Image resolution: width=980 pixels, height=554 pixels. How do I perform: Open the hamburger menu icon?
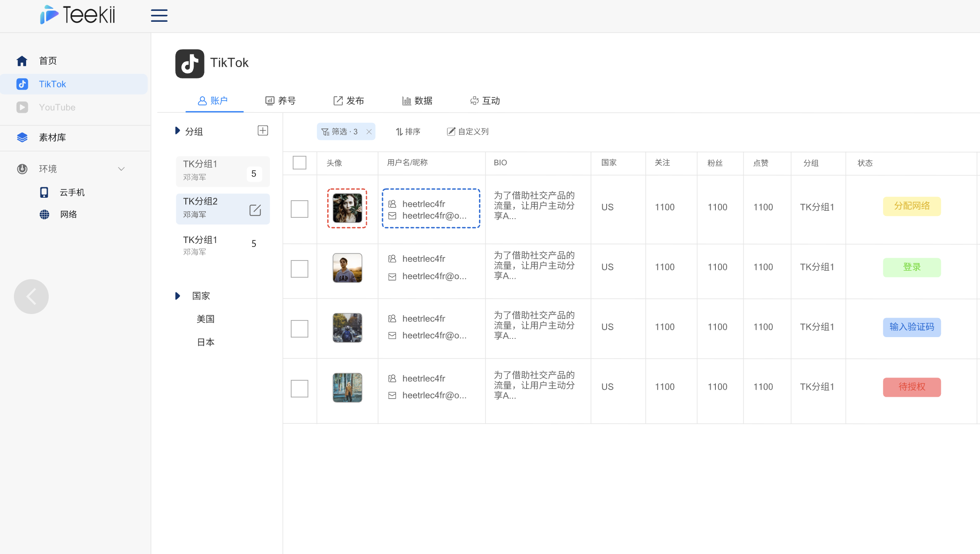[159, 16]
